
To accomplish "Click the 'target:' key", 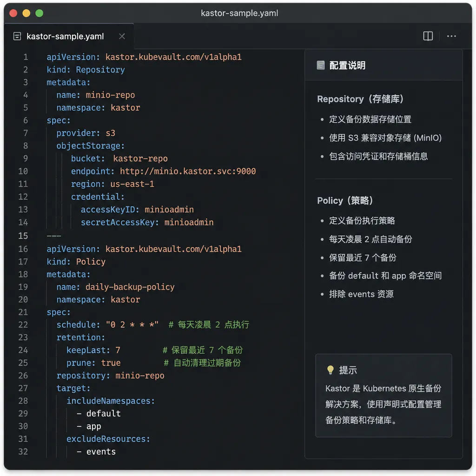I will pos(73,388).
